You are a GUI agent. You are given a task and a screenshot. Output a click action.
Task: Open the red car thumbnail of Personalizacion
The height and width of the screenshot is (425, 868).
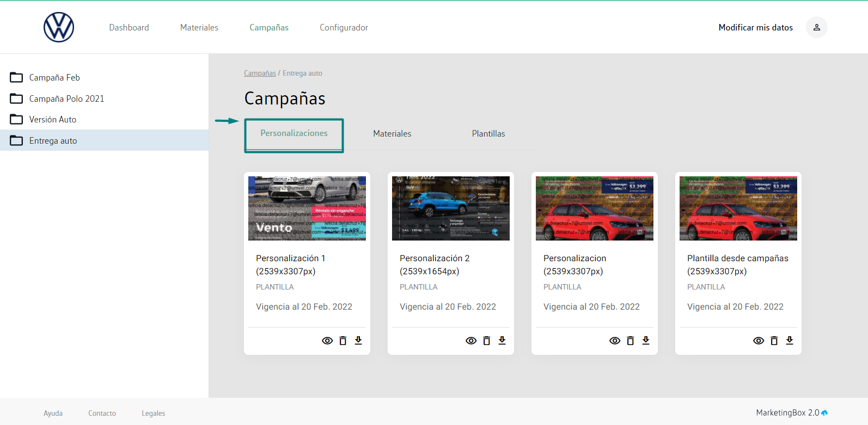tap(595, 208)
